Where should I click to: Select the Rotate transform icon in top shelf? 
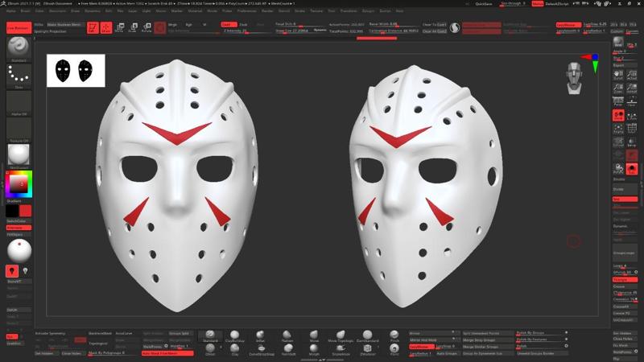click(x=147, y=27)
